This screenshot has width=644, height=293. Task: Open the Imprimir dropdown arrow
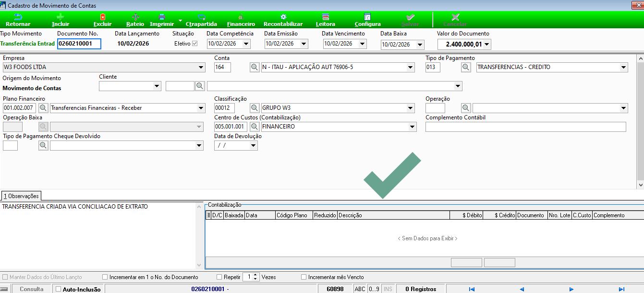(180, 21)
